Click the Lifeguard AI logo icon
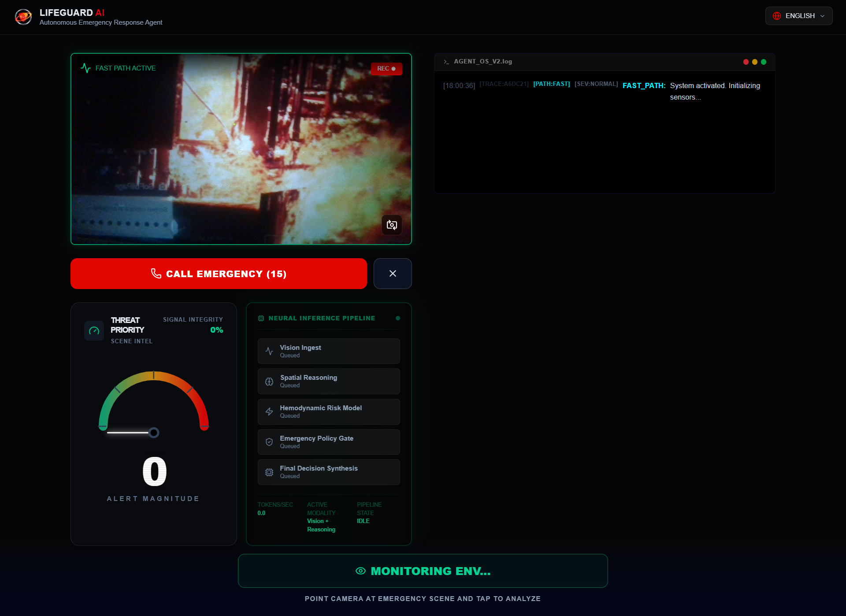Screen dimensions: 846x616 pyautogui.click(x=23, y=17)
